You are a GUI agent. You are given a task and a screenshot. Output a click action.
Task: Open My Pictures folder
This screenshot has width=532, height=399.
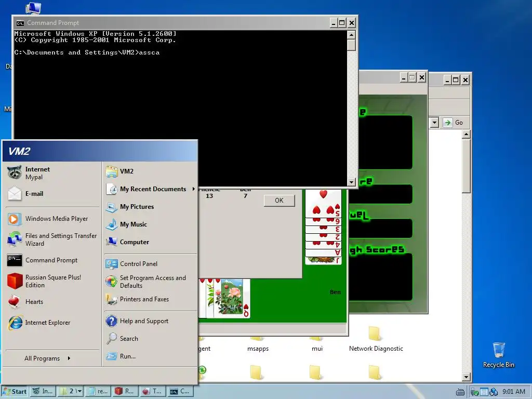150,207
